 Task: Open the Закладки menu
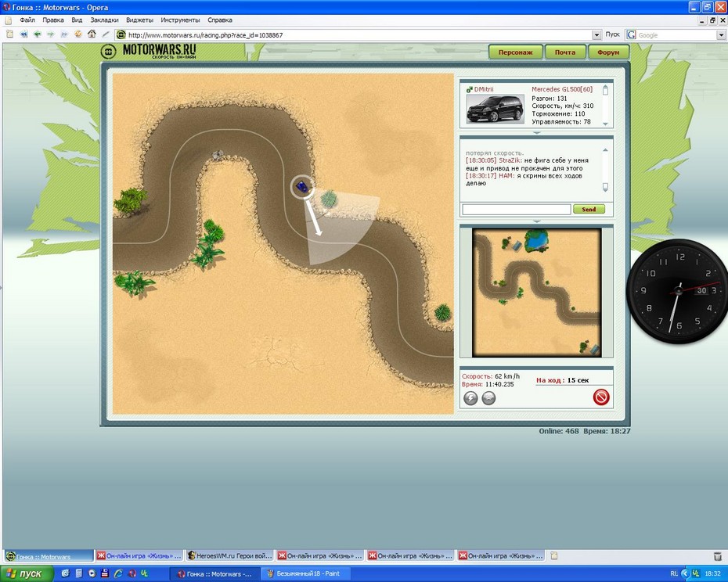[104, 20]
